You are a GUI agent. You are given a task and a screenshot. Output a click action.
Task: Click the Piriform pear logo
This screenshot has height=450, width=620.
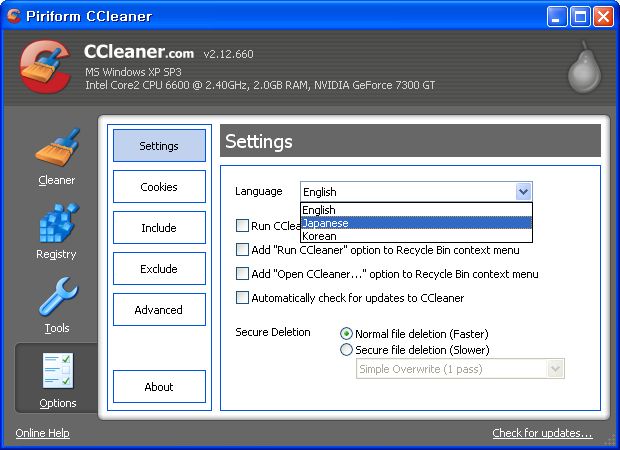tap(584, 67)
